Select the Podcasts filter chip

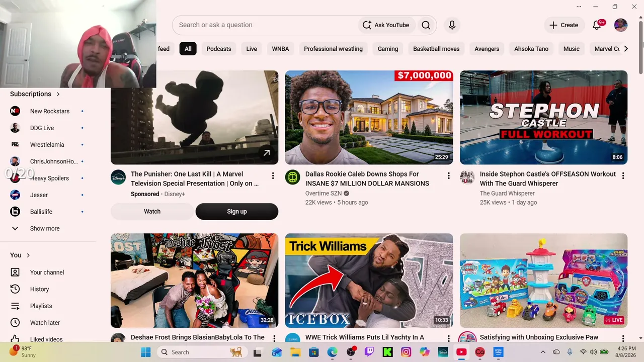point(219,49)
